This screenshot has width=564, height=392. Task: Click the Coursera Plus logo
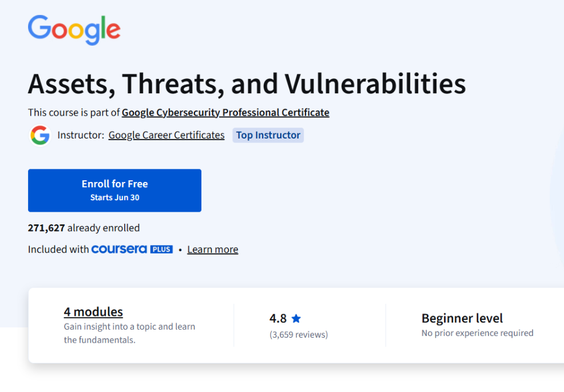[x=132, y=249]
